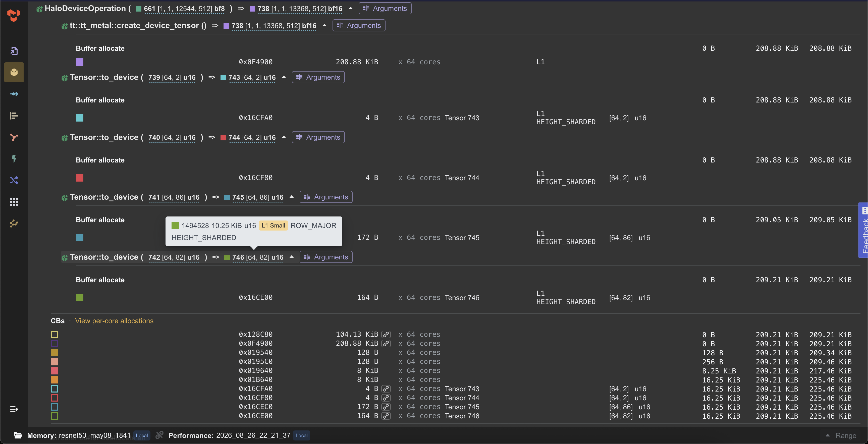Open Arguments for to_device tensor 744

tap(318, 137)
